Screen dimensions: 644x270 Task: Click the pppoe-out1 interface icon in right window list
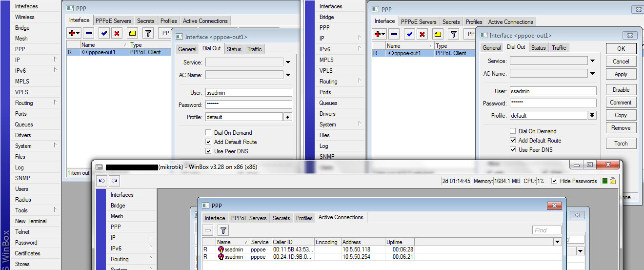(x=390, y=53)
